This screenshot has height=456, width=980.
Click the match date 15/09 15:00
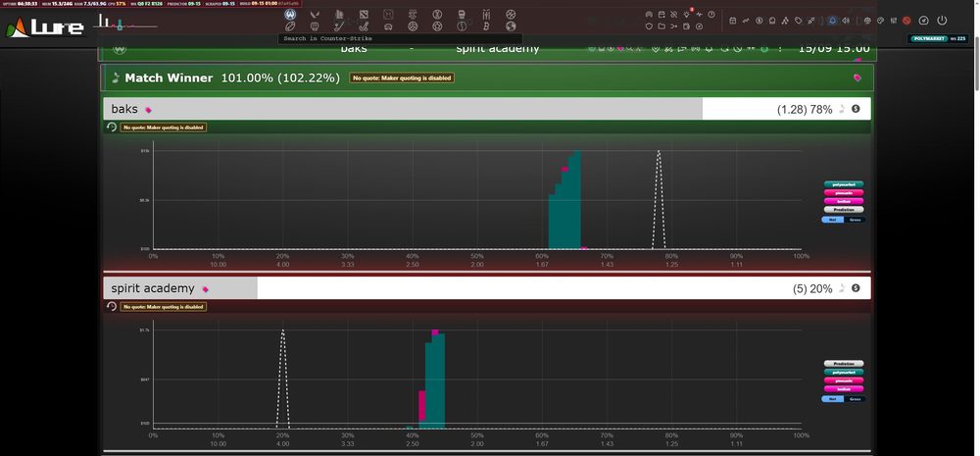click(x=834, y=49)
